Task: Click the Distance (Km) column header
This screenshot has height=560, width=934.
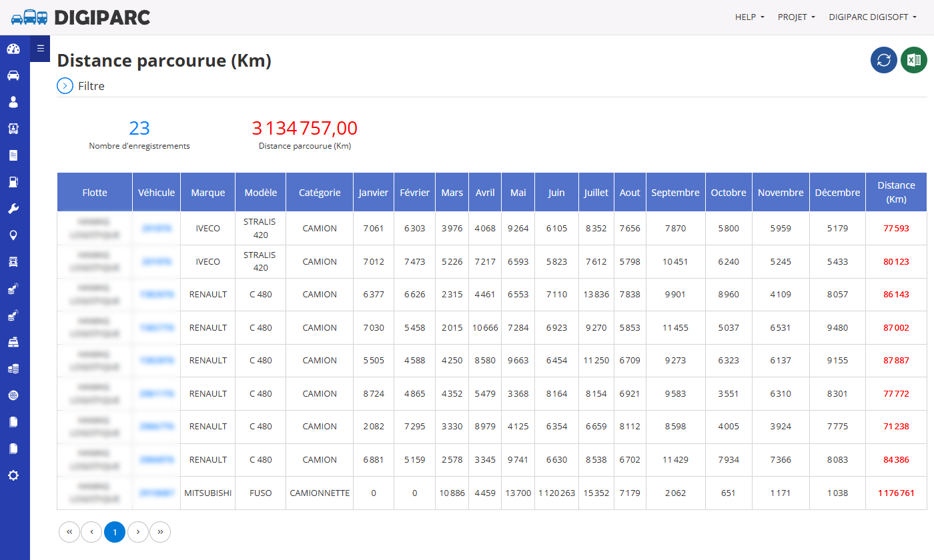Action: point(897,193)
